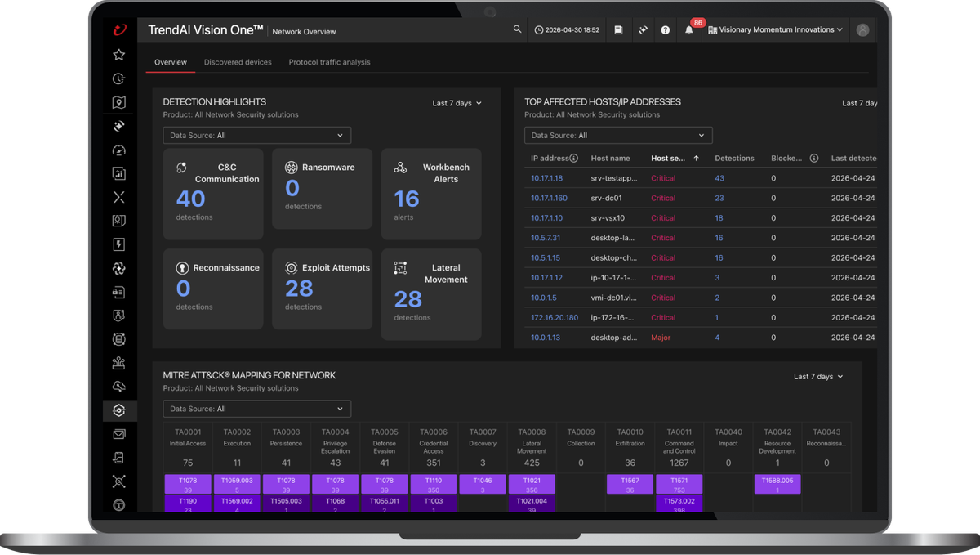Open the C&C Communication 40 detections card

pos(213,194)
